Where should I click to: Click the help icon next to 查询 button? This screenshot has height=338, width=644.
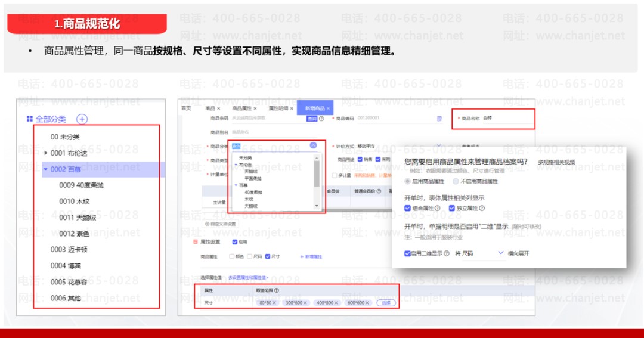[x=321, y=119]
